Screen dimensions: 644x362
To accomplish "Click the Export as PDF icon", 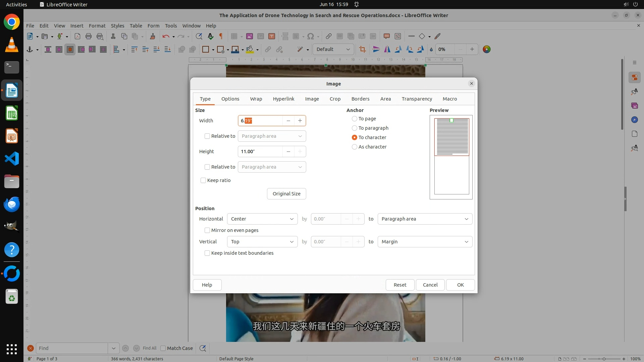I will pos(77,36).
